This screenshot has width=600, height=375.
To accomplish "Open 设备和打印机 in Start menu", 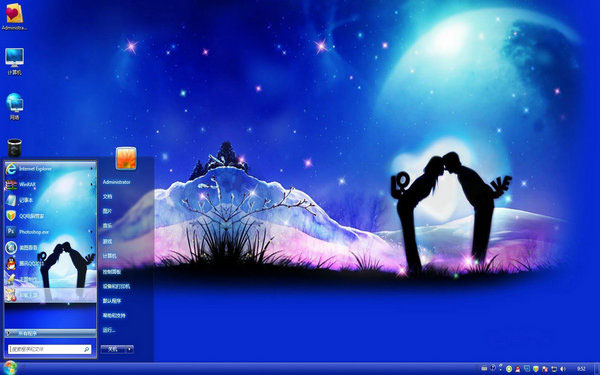I will tap(116, 286).
